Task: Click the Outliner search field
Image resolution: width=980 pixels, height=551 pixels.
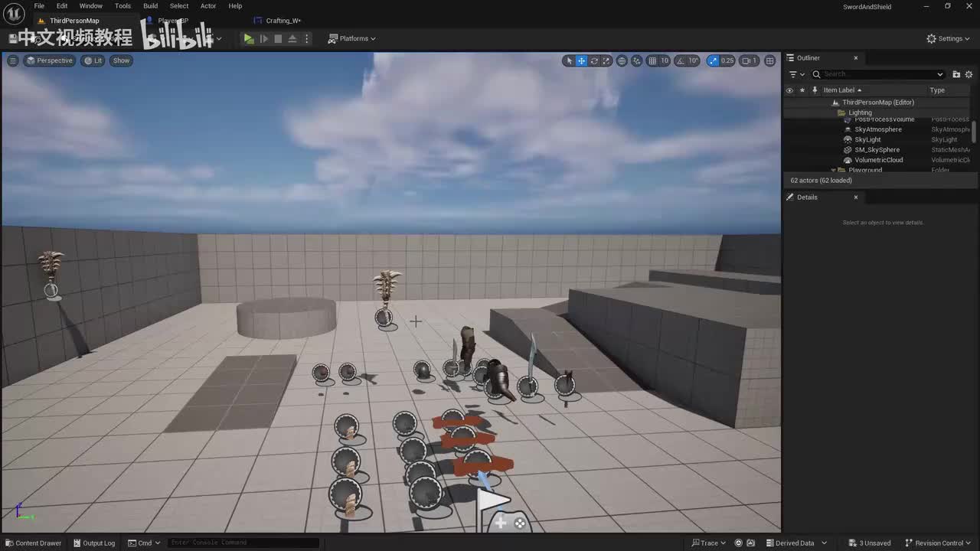Action: [x=877, y=74]
